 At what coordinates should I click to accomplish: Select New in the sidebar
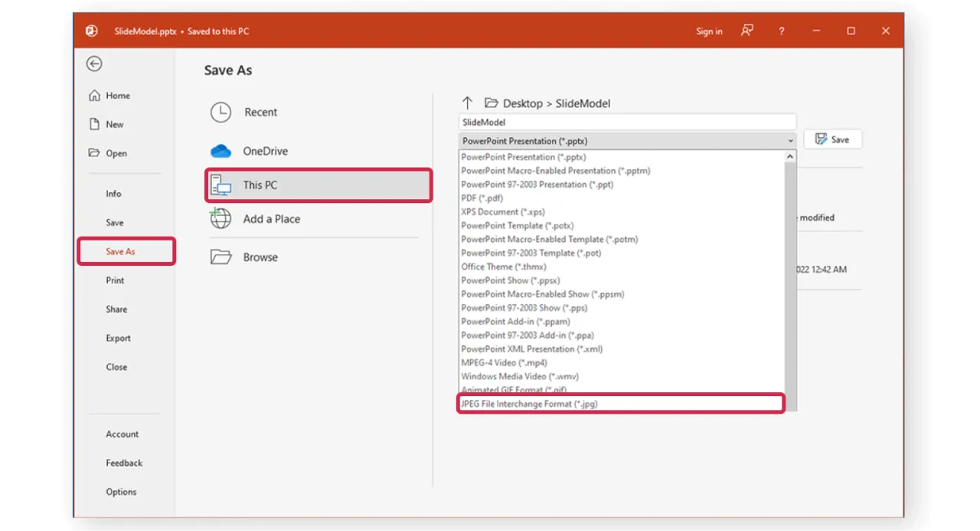click(x=115, y=124)
